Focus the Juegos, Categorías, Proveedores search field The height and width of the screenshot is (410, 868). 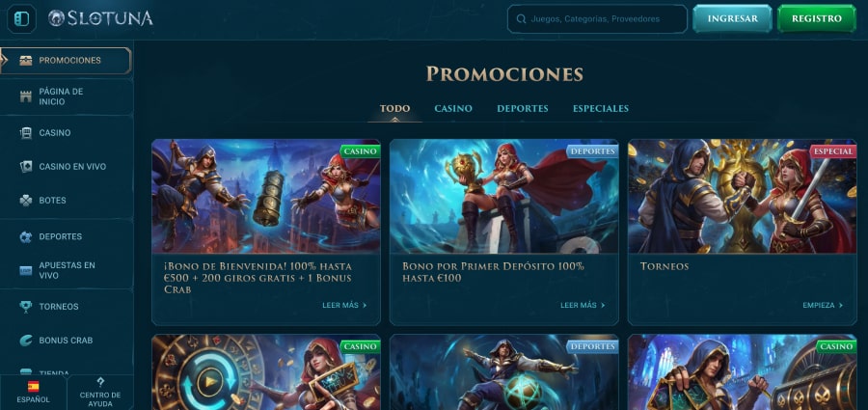(x=597, y=19)
